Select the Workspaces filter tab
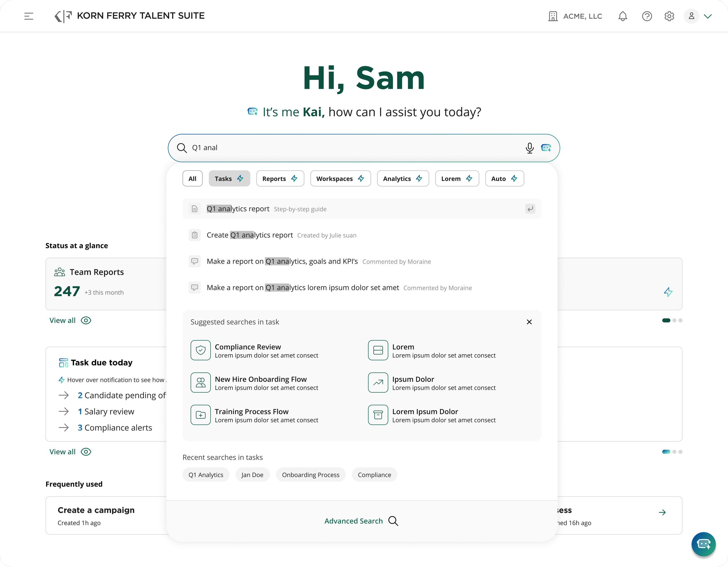The height and width of the screenshot is (567, 728). click(x=340, y=178)
